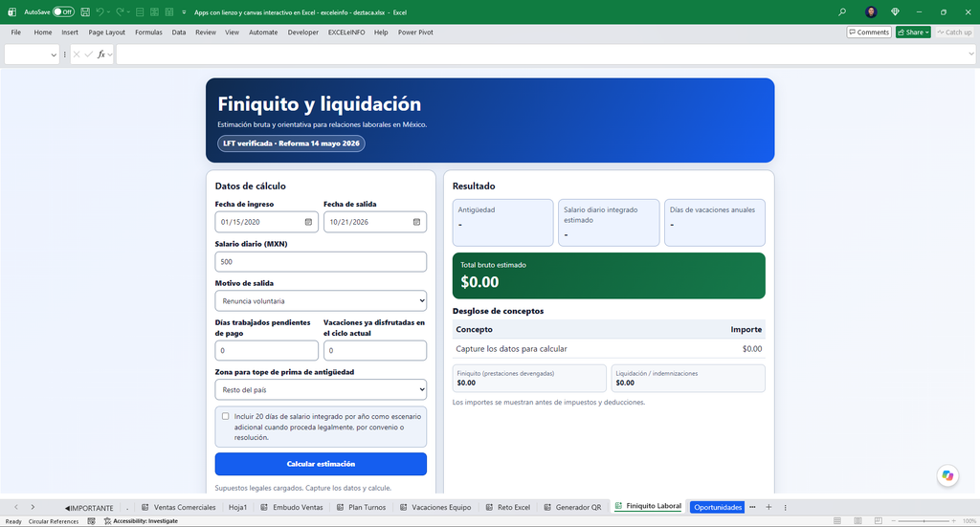Switch to the Oportunidades sheet tab
The width and height of the screenshot is (980, 527).
718,507
